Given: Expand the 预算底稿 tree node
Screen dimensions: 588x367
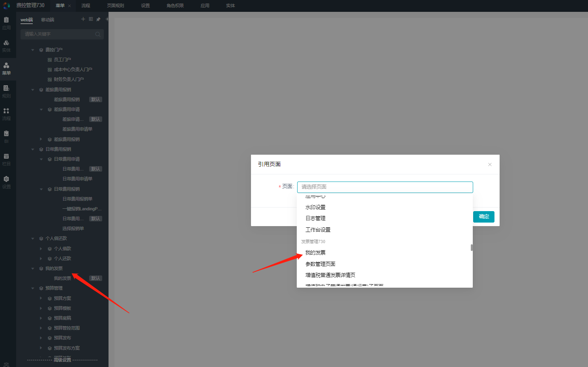Looking at the screenshot, I should click(41, 318).
